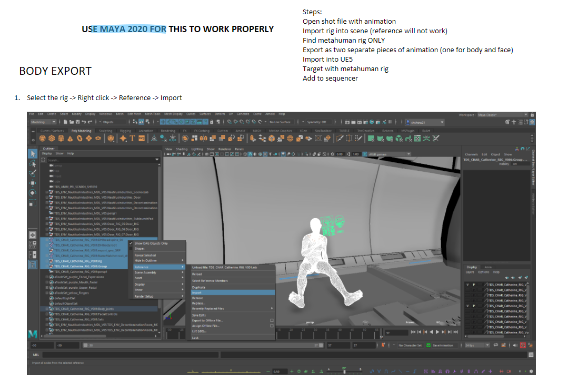Switch to the Animation shelf tab

click(146, 131)
